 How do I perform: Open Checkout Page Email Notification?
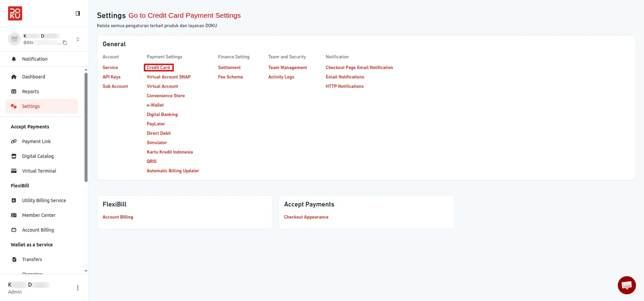359,67
